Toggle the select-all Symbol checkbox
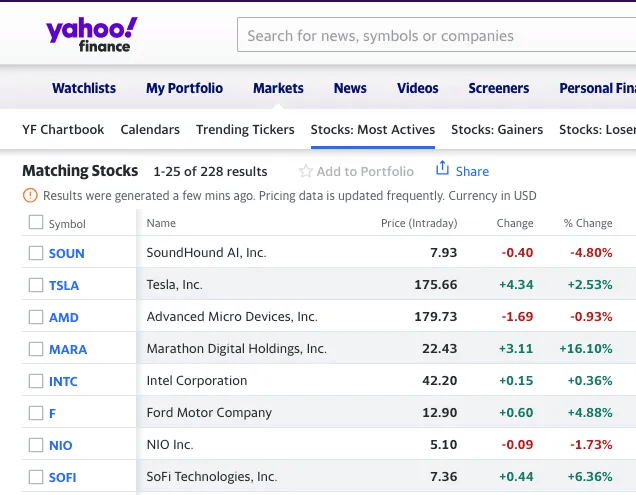The width and height of the screenshot is (636, 495). pos(36,223)
